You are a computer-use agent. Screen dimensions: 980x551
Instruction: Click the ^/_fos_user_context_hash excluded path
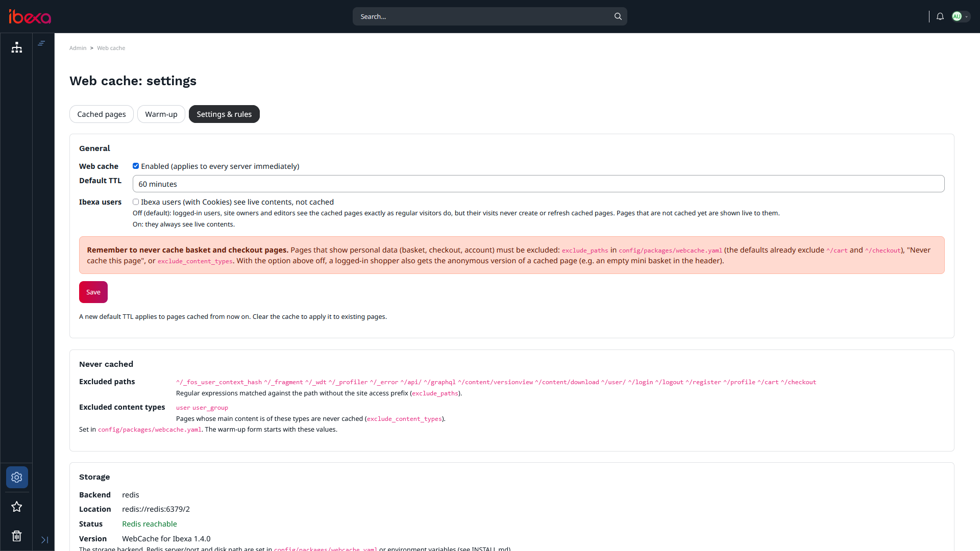(219, 382)
